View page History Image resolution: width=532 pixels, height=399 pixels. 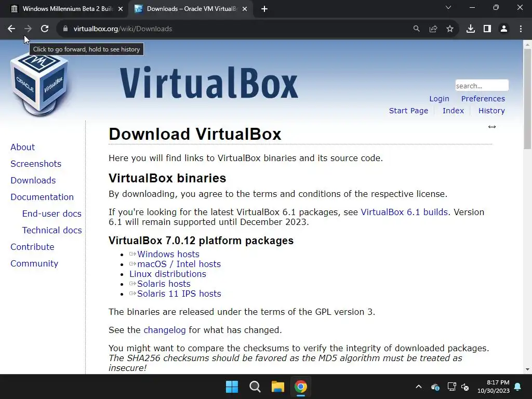[x=491, y=111]
